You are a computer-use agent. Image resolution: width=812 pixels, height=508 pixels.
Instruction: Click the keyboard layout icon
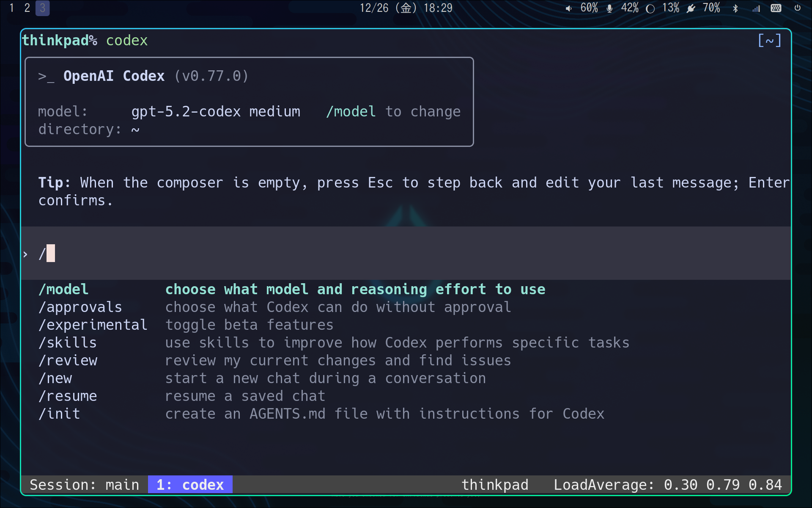[776, 8]
